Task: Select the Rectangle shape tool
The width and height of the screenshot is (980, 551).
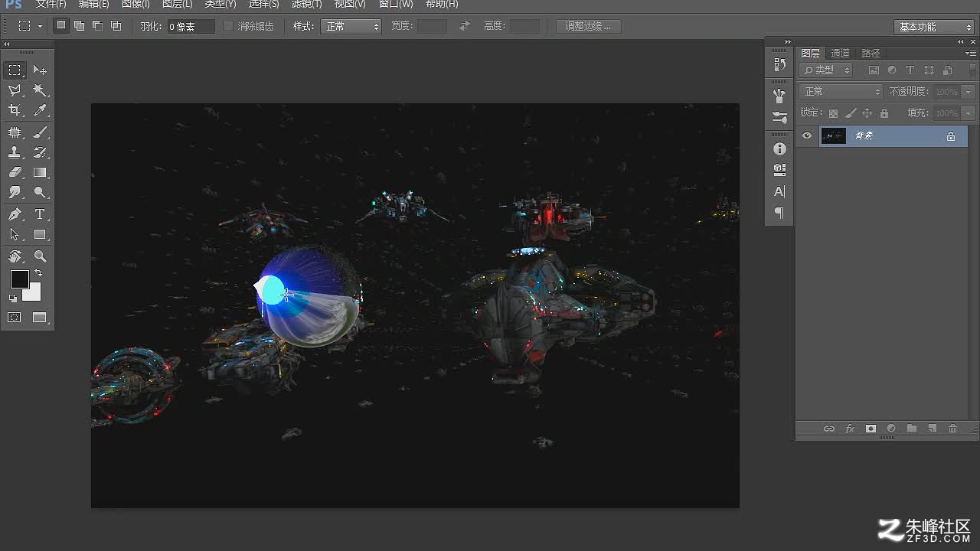Action: (40, 234)
